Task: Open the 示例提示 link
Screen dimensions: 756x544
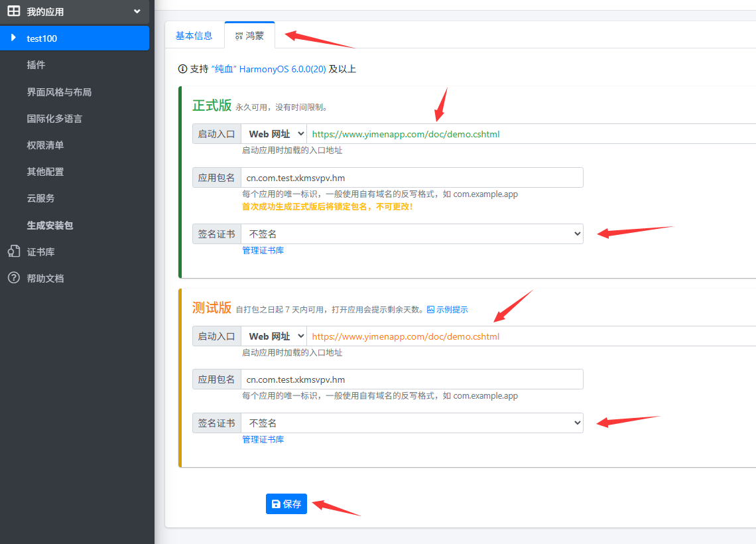Action: pos(452,310)
